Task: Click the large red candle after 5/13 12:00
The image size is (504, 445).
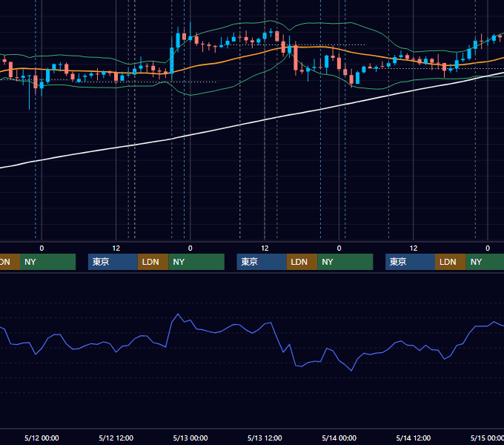Action: point(296,58)
